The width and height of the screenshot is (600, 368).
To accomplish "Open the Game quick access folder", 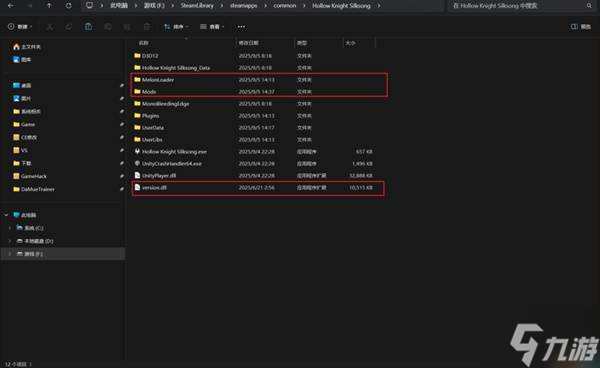I will click(24, 124).
